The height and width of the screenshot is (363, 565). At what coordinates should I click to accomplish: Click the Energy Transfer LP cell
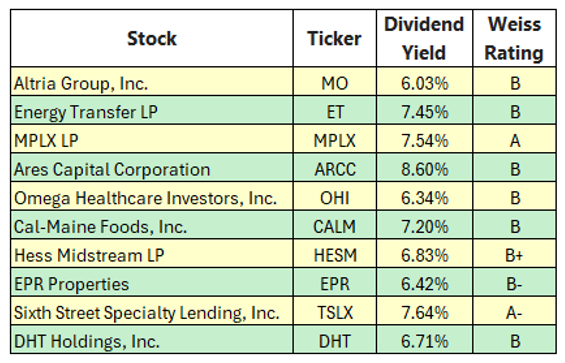point(152,110)
